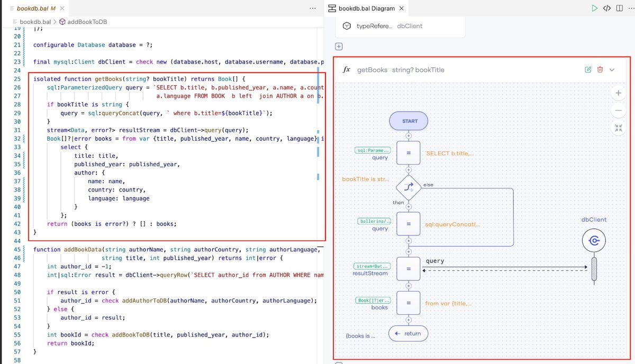Viewport: 635px width, 364px height.
Task: Add new construct with plus above getBooks
Action: 339,47
